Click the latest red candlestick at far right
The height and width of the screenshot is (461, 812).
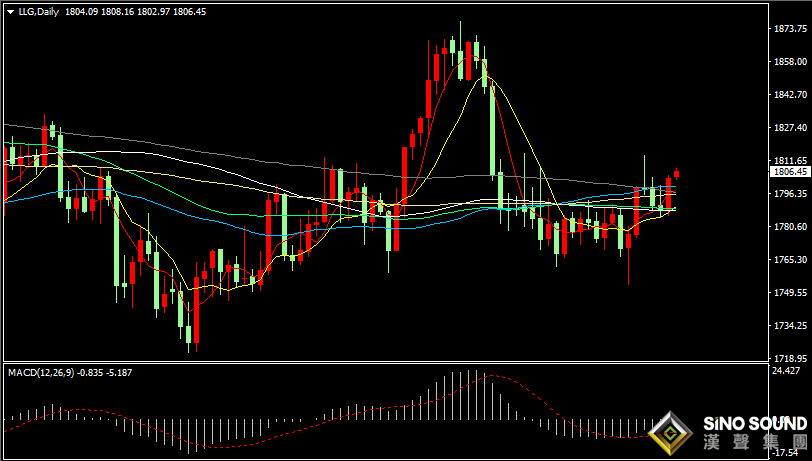coord(677,173)
